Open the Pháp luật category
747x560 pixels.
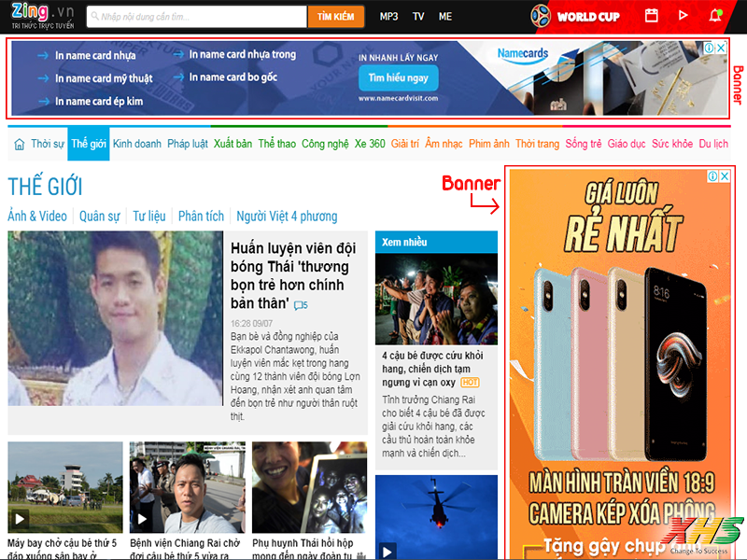pyautogui.click(x=188, y=144)
